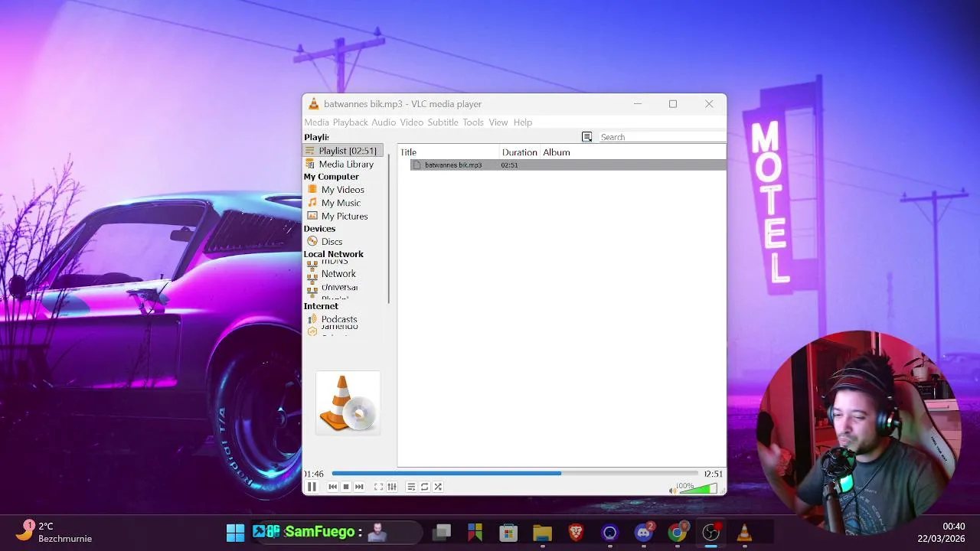Open File Explorer from taskbar
The width and height of the screenshot is (980, 551).
tap(542, 532)
